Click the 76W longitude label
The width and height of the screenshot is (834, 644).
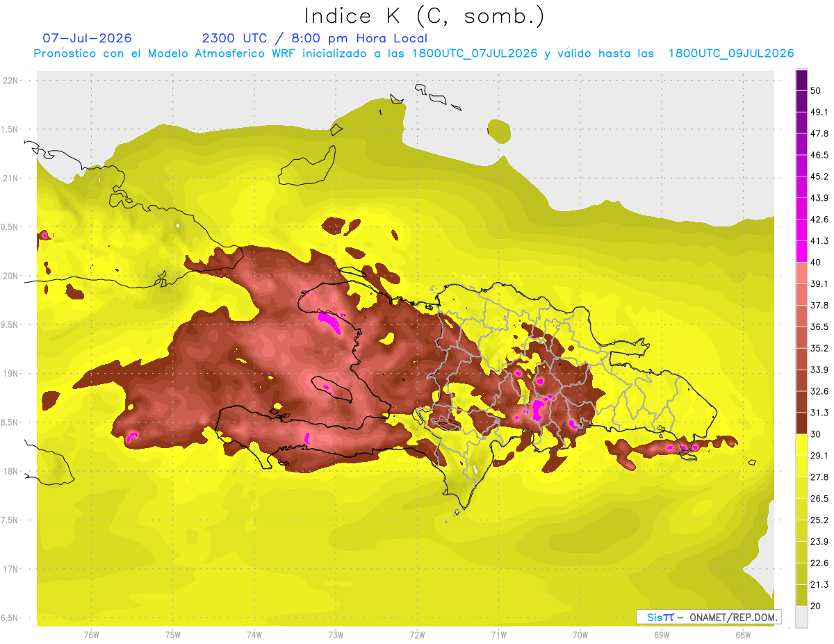click(91, 634)
